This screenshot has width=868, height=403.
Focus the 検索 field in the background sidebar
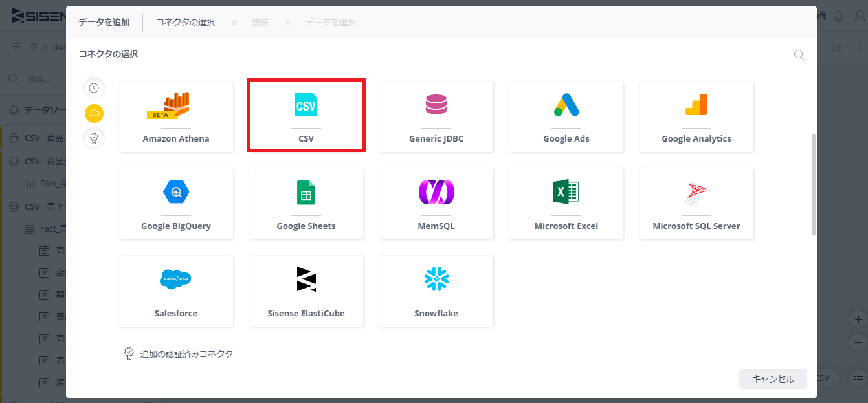coord(36,79)
